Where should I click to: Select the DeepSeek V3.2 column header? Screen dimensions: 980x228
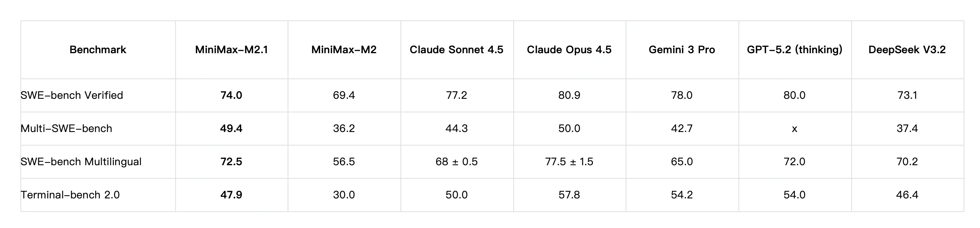click(x=907, y=50)
